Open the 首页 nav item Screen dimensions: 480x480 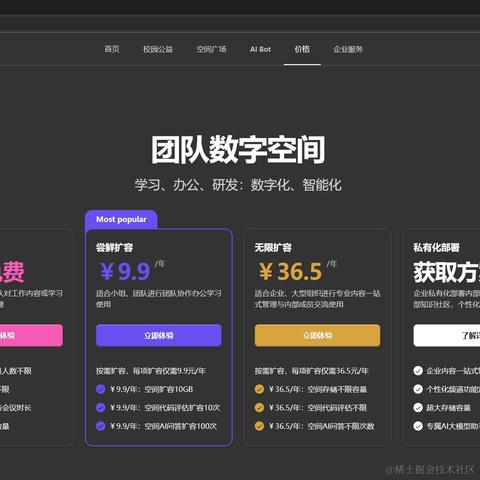112,49
